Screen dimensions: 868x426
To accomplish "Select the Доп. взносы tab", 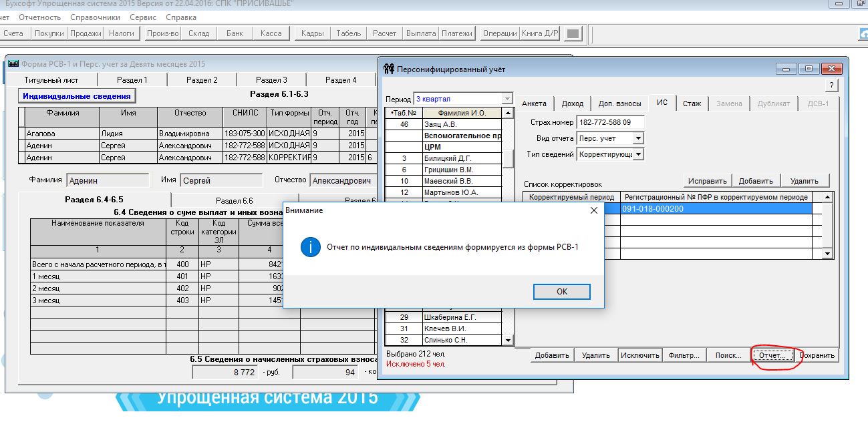I will (x=619, y=103).
